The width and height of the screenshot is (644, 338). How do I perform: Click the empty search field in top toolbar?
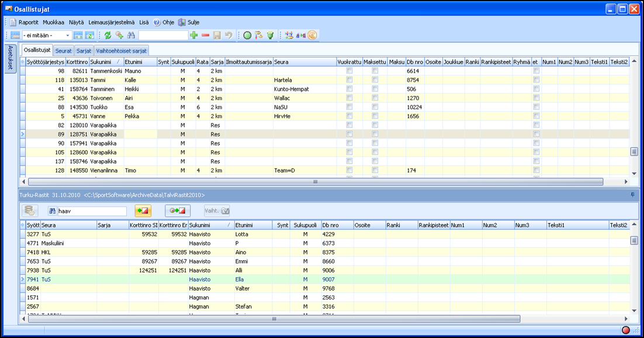pyautogui.click(x=163, y=35)
